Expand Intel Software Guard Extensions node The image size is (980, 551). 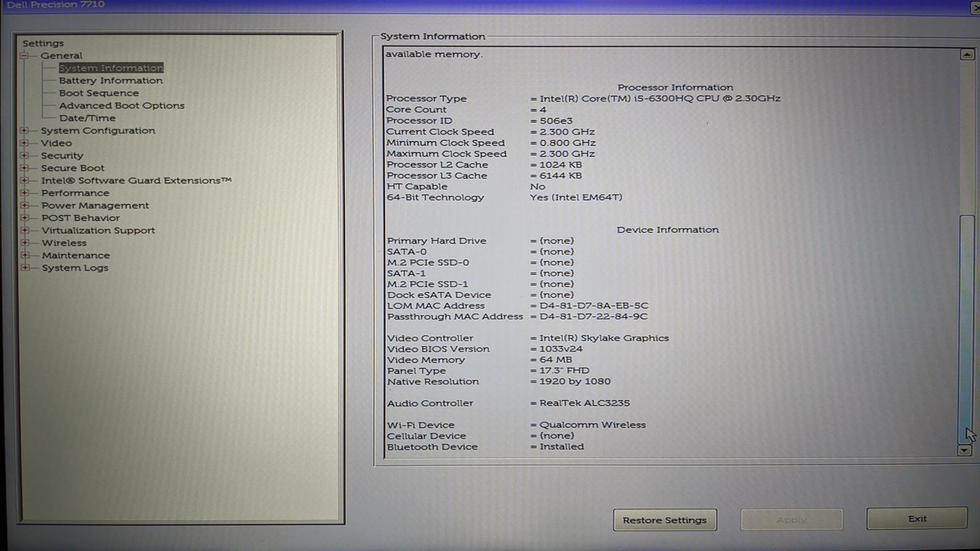(24, 180)
